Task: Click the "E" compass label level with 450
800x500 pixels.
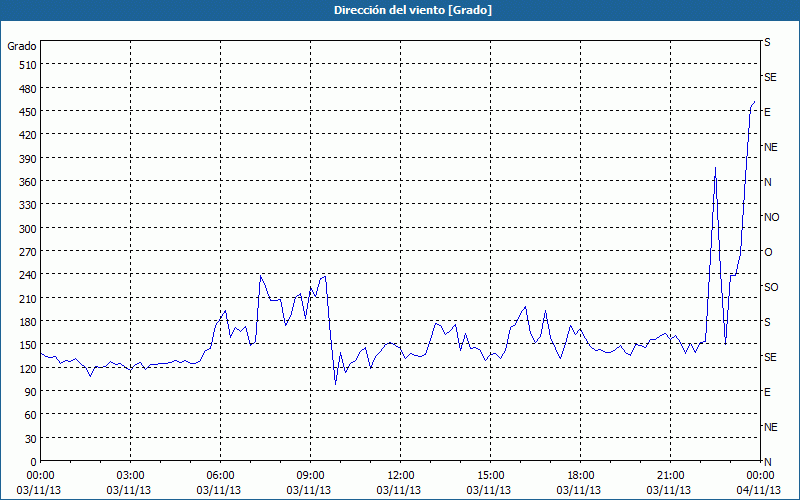Action: click(x=767, y=112)
